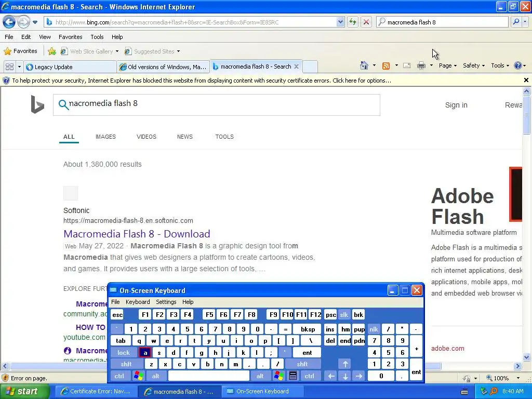The height and width of the screenshot is (399, 532).
Task: Open Help via blue question mark icon
Action: (x=518, y=65)
